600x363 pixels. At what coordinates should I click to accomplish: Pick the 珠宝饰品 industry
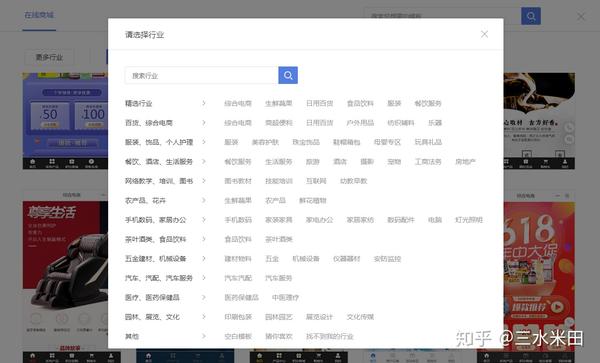(306, 142)
